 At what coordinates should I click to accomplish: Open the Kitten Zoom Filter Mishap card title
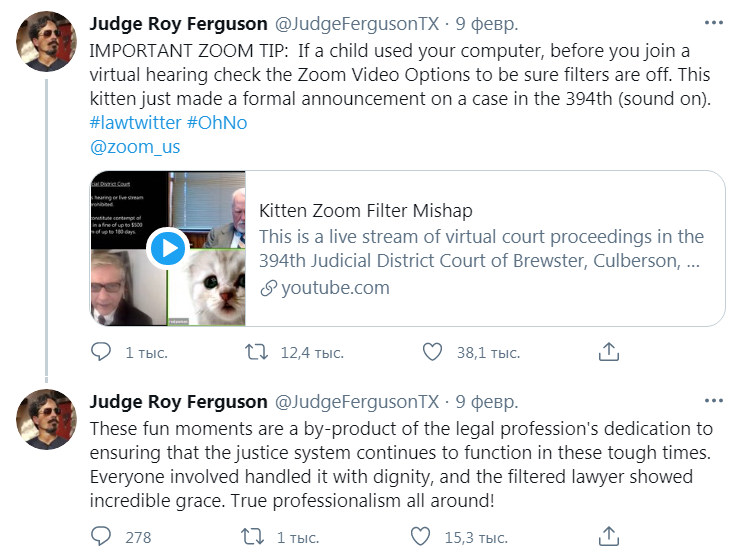pos(365,211)
